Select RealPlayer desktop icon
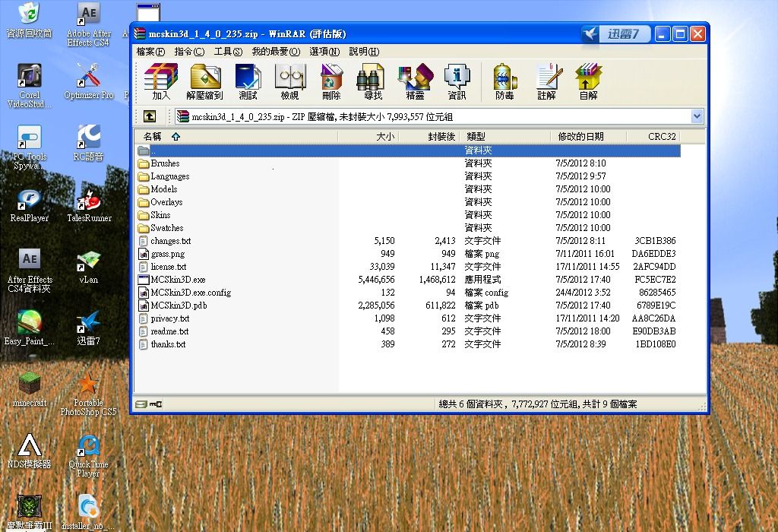Screen dimensions: 778x532 (29, 204)
